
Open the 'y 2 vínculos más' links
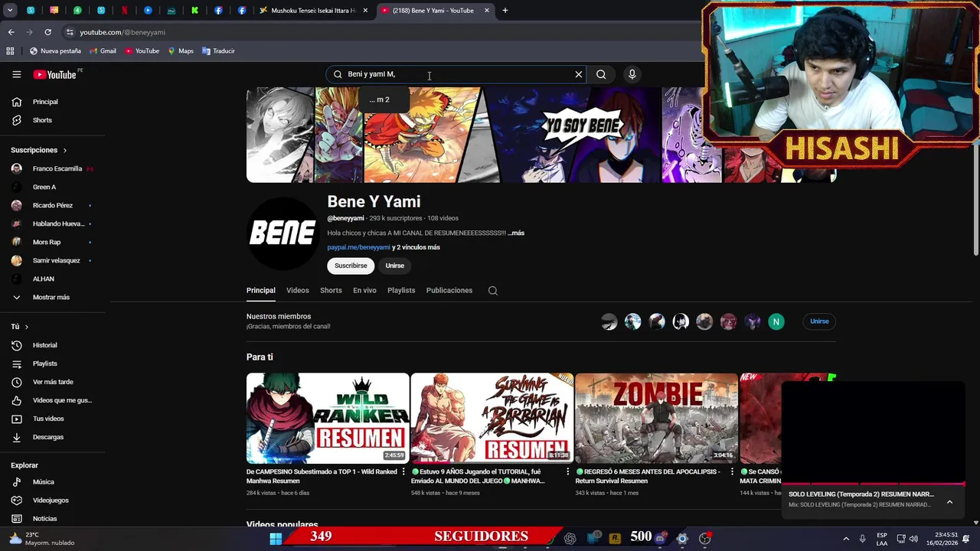coord(416,247)
